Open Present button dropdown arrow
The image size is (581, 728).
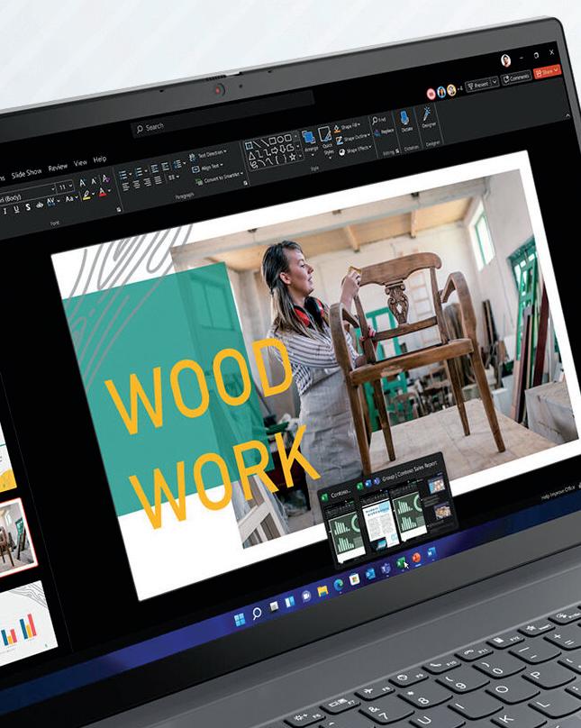coord(495,82)
